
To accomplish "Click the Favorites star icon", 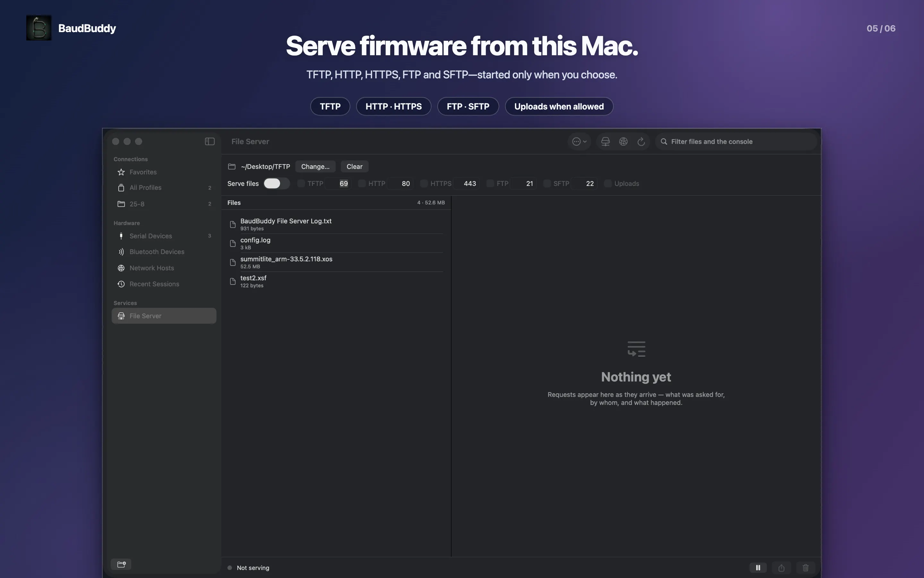I will pyautogui.click(x=121, y=172).
